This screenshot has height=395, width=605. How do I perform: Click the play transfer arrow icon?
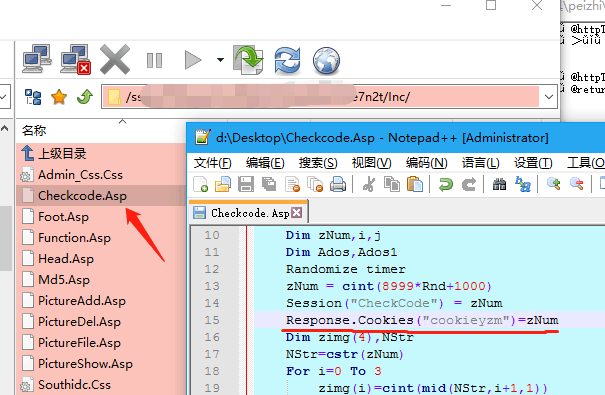[x=193, y=60]
